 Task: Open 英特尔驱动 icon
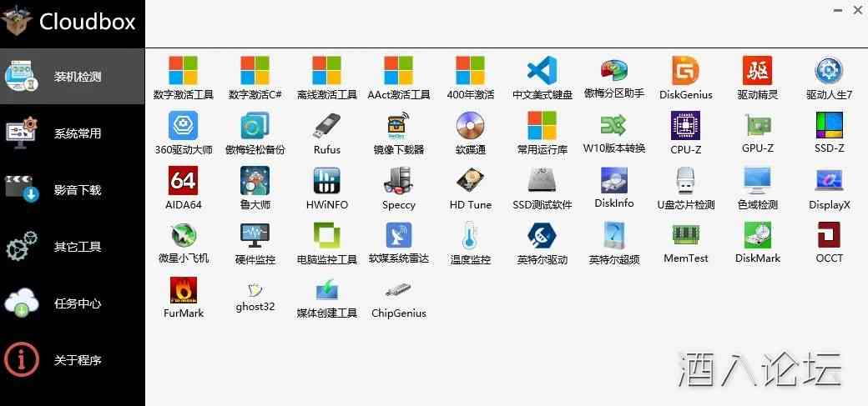tap(542, 235)
